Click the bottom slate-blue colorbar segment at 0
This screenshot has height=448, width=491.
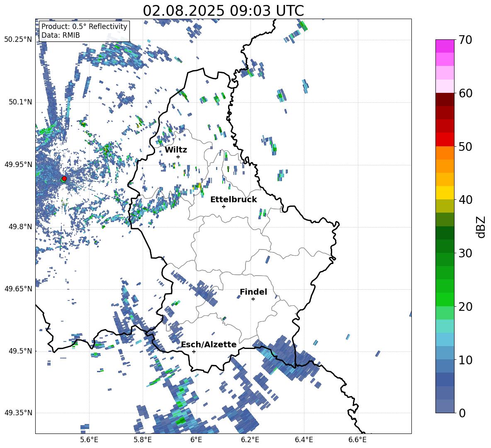tap(445, 406)
